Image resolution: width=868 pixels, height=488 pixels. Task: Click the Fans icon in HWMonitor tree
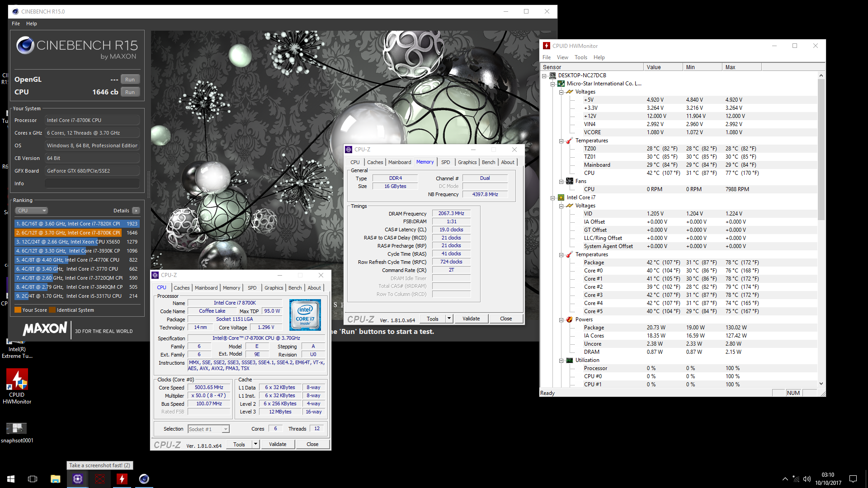tap(570, 181)
